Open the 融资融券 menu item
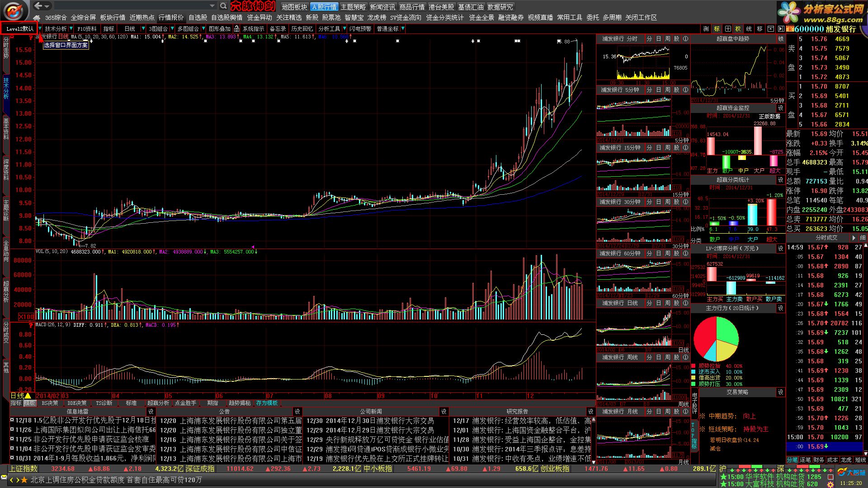Image resolution: width=868 pixels, height=488 pixels. pos(511,18)
